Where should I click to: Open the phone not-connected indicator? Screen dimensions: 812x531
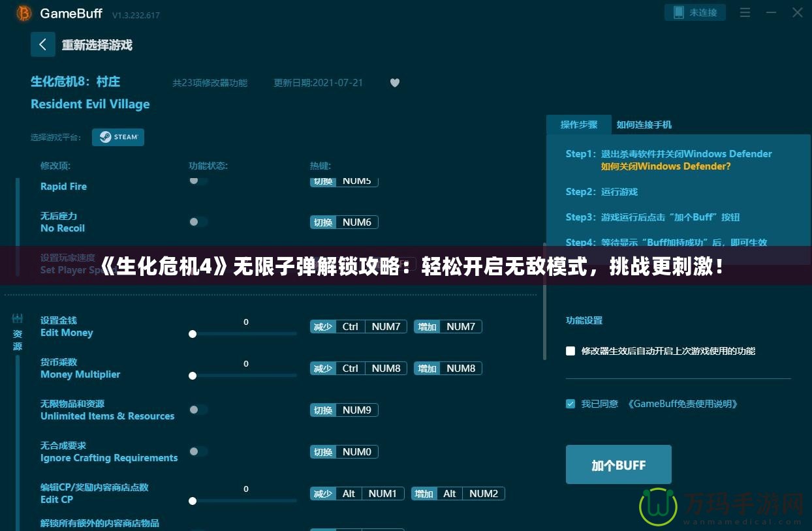pyautogui.click(x=695, y=12)
